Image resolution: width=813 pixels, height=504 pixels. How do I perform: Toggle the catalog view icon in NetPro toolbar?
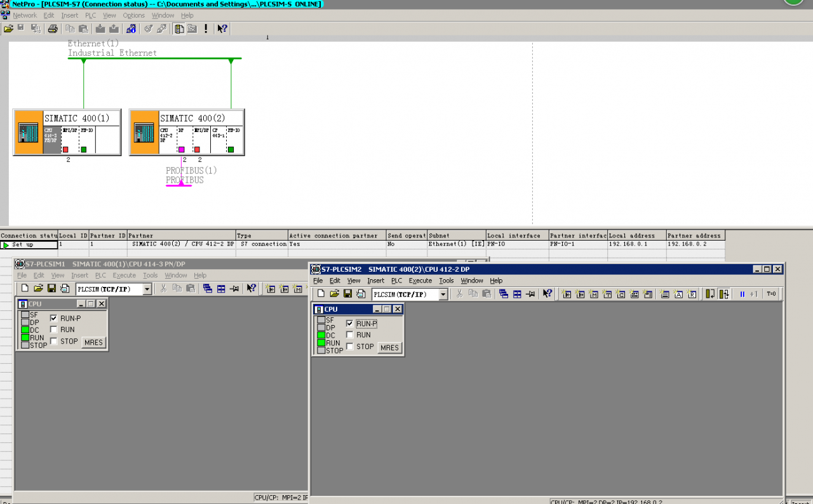pyautogui.click(x=180, y=29)
